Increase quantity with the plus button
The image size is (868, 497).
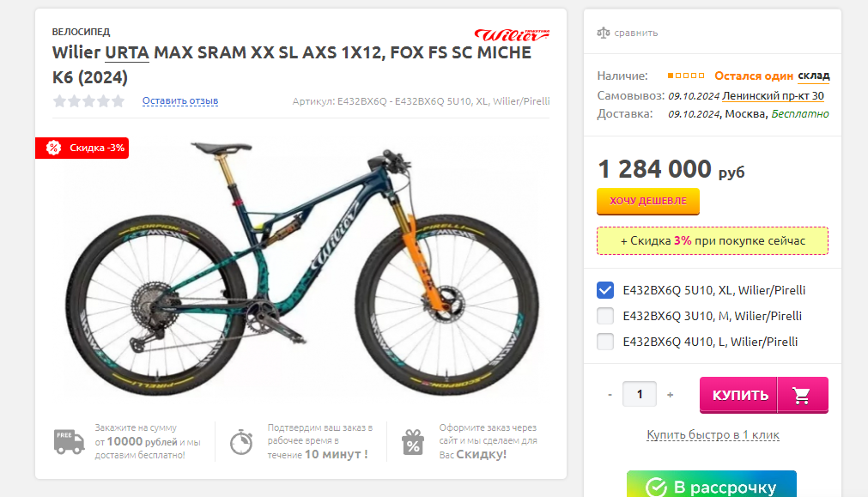671,395
